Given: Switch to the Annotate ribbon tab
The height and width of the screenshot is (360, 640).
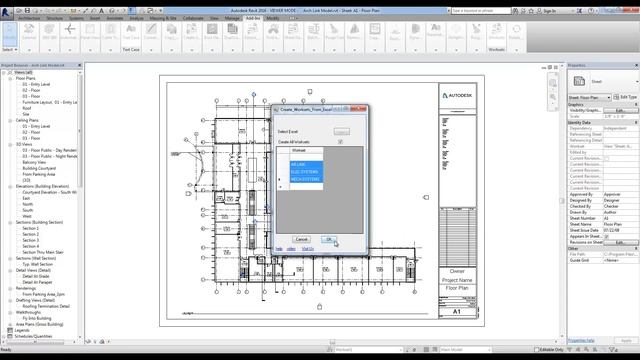Looking at the screenshot, I should (x=115, y=18).
